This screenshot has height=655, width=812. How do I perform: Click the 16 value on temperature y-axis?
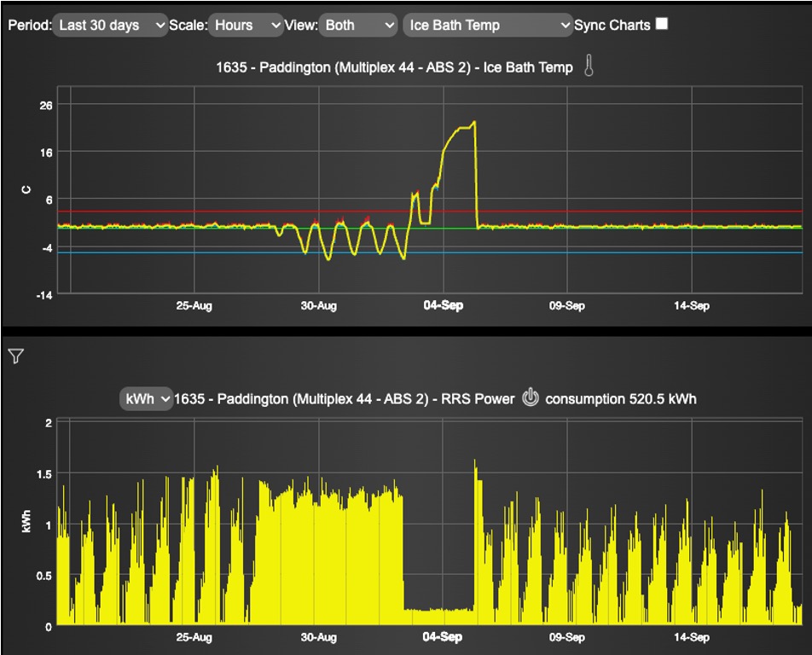point(45,152)
